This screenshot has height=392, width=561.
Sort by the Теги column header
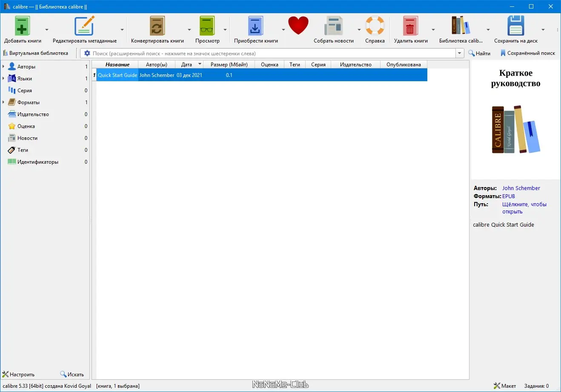pyautogui.click(x=295, y=65)
